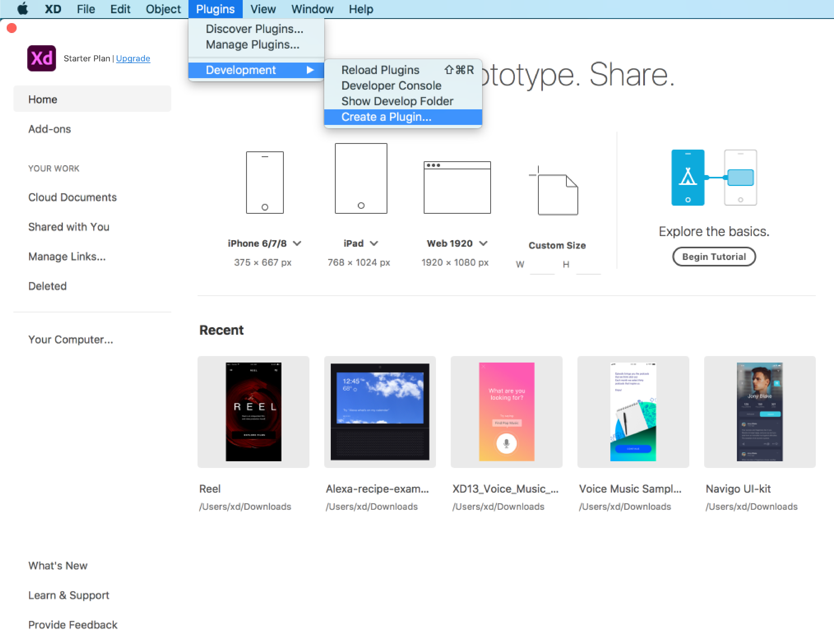This screenshot has height=644, width=834.
Task: Open Learn & Support
Action: (69, 595)
